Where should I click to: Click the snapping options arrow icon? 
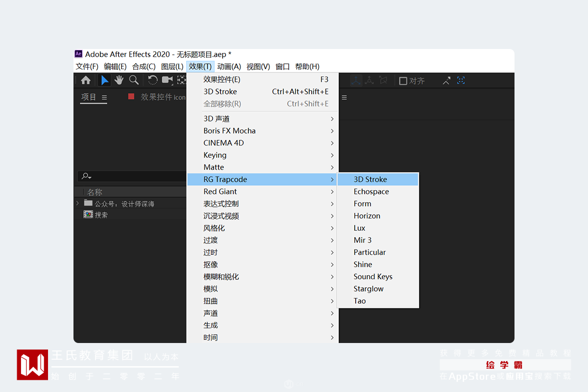[x=446, y=81]
